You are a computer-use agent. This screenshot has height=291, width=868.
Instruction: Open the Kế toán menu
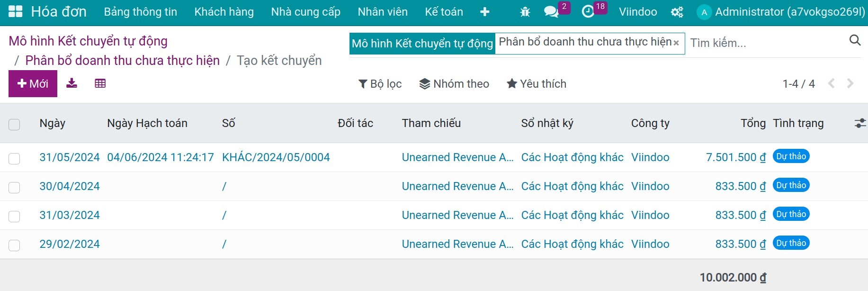(444, 12)
